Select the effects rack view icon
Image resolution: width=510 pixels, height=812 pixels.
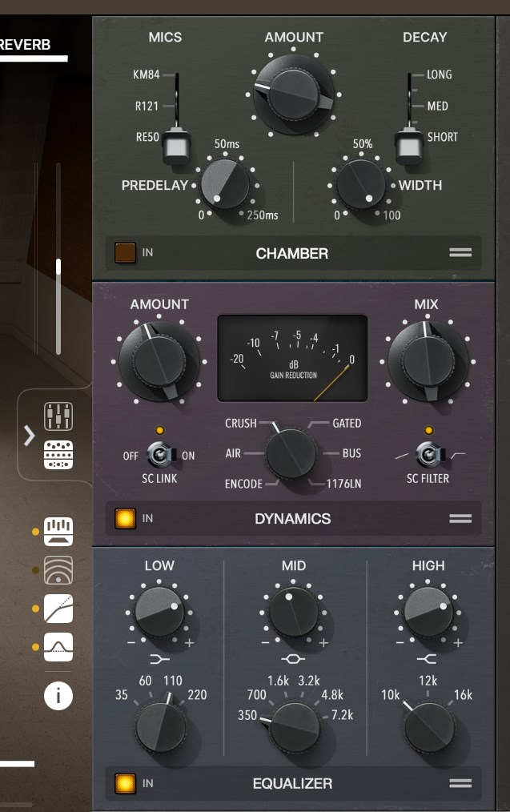pos(58,454)
